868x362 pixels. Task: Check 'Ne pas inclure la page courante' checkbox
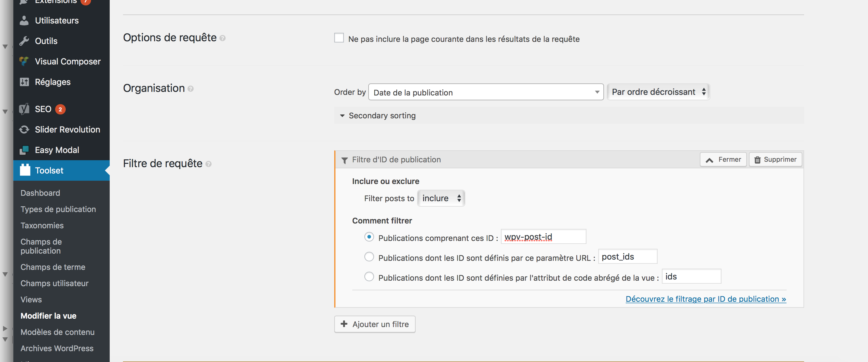point(339,38)
